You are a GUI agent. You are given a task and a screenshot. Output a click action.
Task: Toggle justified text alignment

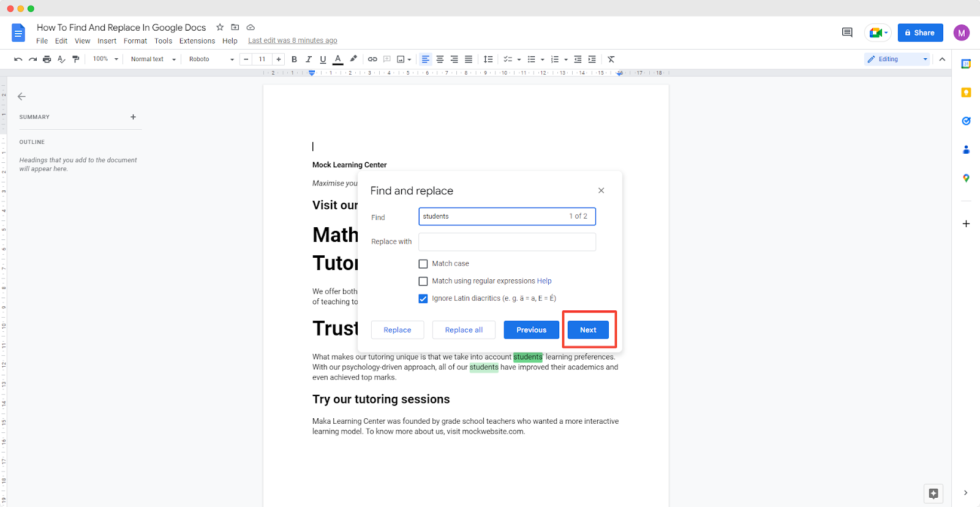[x=469, y=59]
